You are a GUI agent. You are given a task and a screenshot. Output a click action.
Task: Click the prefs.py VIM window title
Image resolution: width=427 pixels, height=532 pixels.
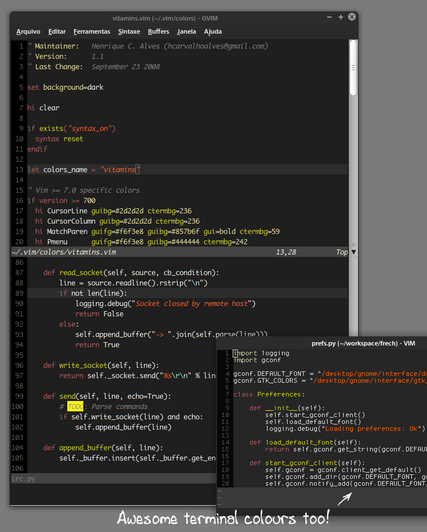point(363,343)
